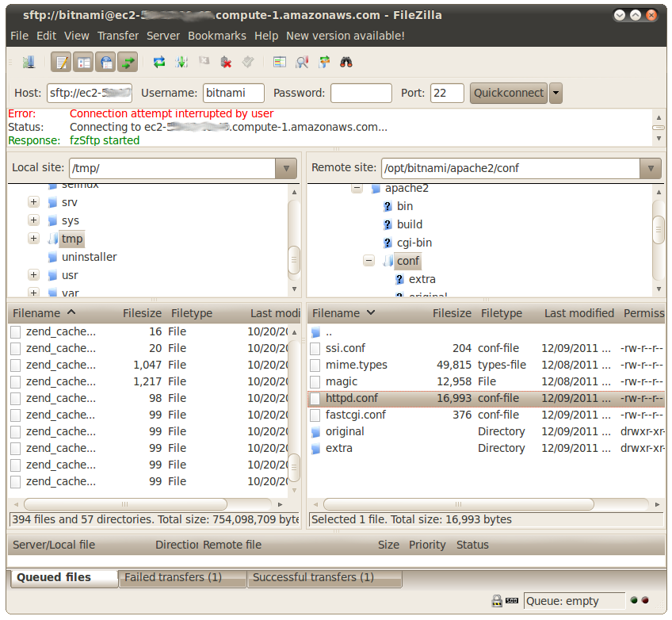Screen dimensions: 672x620
Task: Select the extra folder in remote tree
Action: coord(422,279)
